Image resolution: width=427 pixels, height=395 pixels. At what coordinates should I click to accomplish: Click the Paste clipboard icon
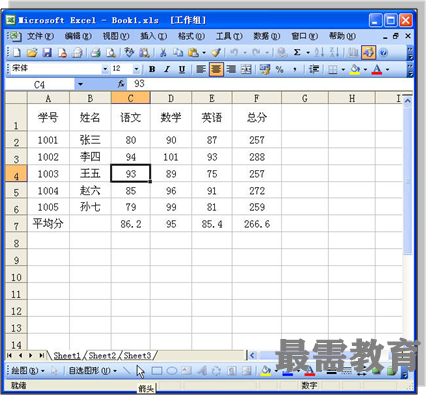(x=193, y=52)
